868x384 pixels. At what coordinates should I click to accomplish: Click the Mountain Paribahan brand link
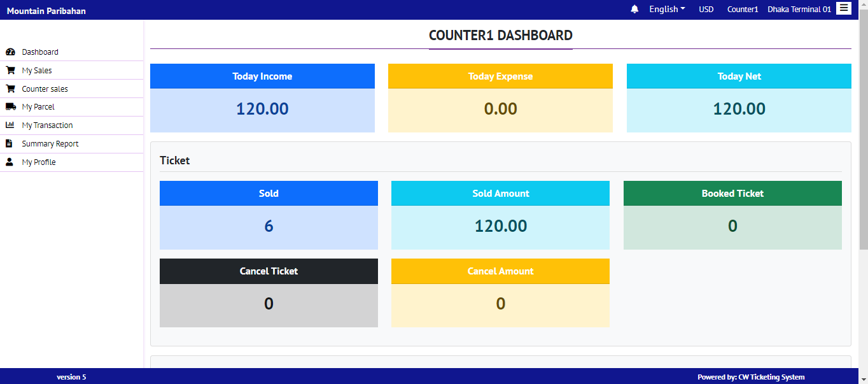click(x=46, y=11)
